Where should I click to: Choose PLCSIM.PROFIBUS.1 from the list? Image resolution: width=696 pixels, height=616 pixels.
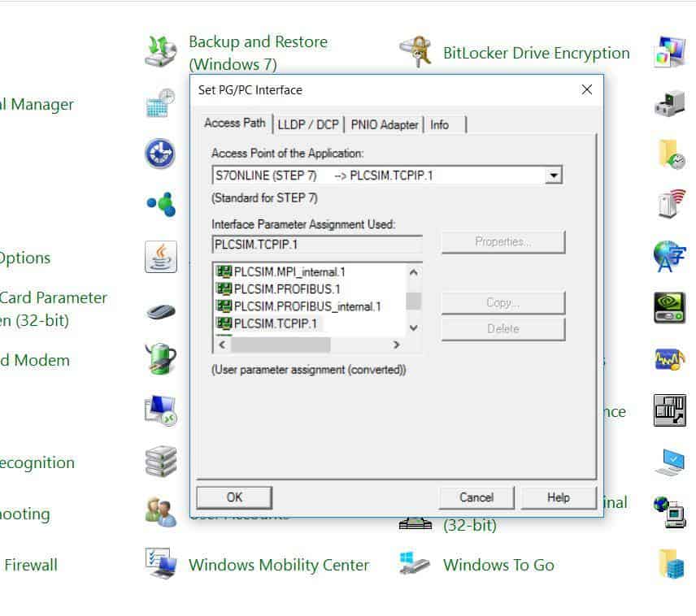click(x=286, y=289)
